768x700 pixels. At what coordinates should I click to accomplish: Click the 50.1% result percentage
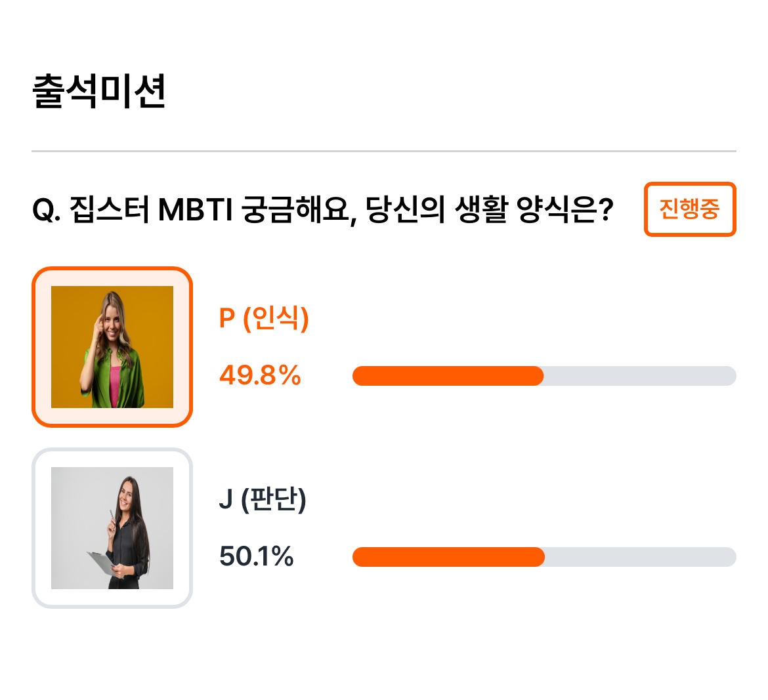[x=256, y=556]
